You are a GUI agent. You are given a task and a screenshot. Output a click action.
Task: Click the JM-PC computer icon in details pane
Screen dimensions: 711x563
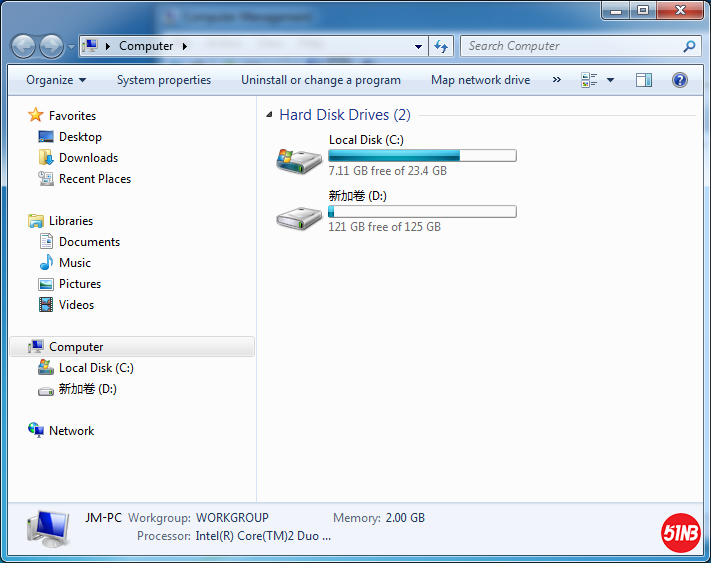tap(49, 529)
